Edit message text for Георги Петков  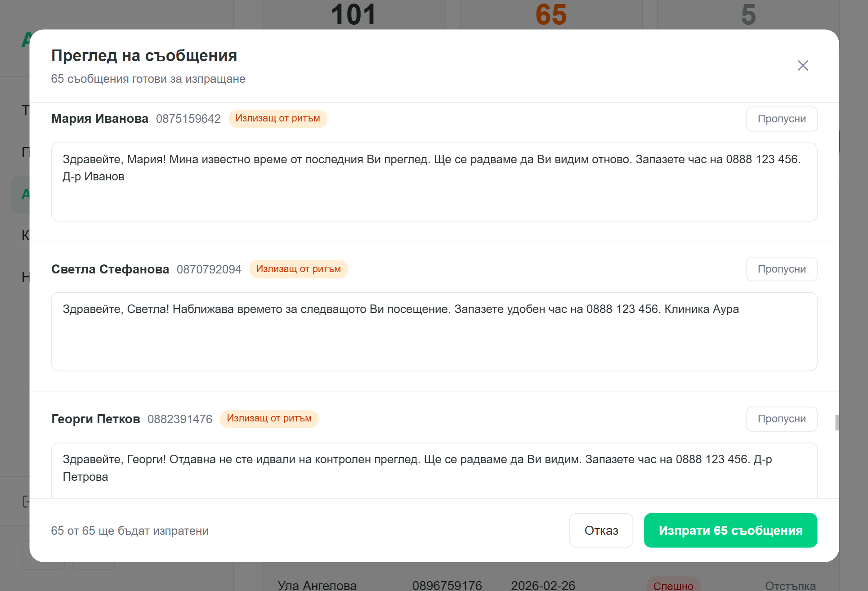point(434,470)
